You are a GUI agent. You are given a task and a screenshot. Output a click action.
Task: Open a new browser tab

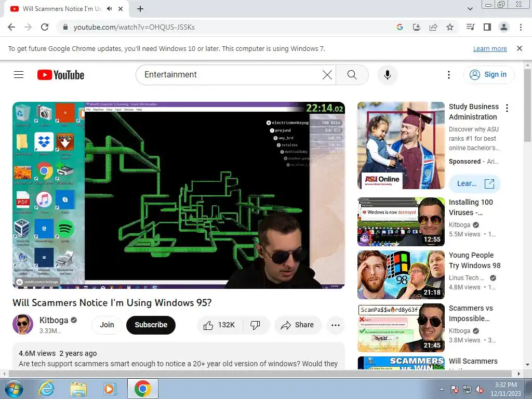pos(140,9)
